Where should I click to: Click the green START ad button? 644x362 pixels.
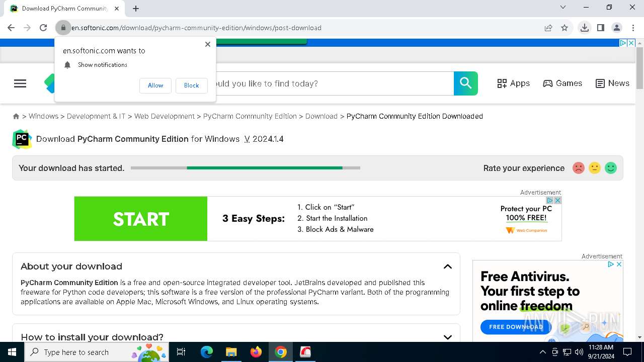coord(141,219)
